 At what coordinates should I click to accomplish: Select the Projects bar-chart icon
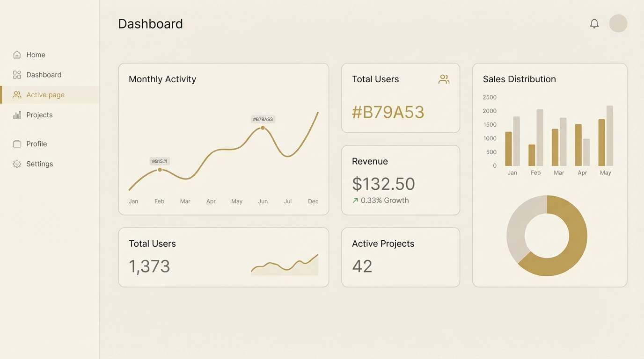[x=17, y=115]
